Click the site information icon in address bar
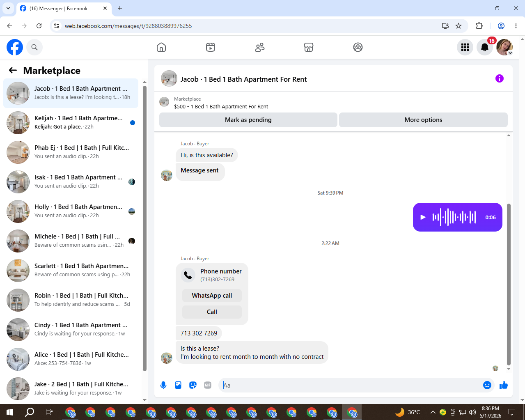This screenshot has width=525, height=420. 57,26
